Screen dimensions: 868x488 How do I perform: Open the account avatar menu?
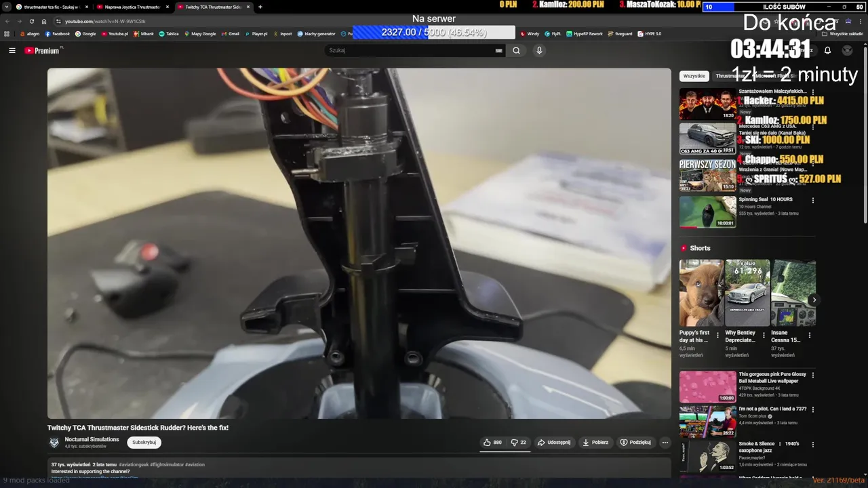(x=847, y=50)
